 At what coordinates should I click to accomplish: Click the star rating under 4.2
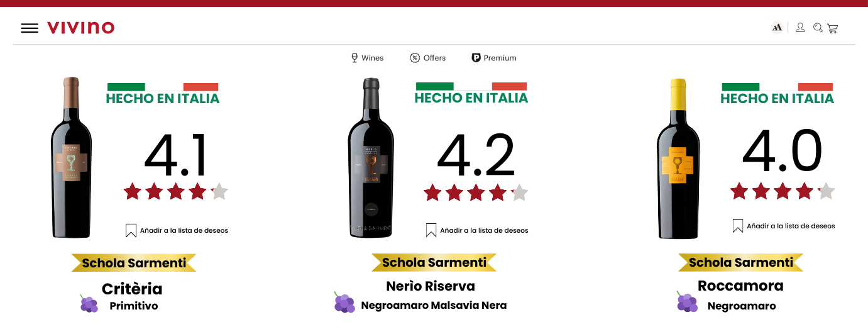coord(476,192)
